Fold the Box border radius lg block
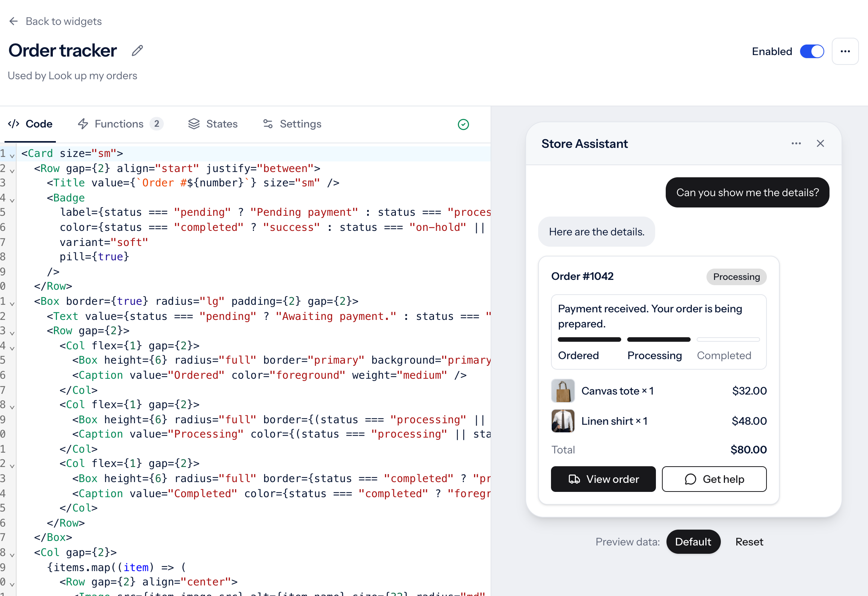The image size is (868, 596). tap(12, 303)
